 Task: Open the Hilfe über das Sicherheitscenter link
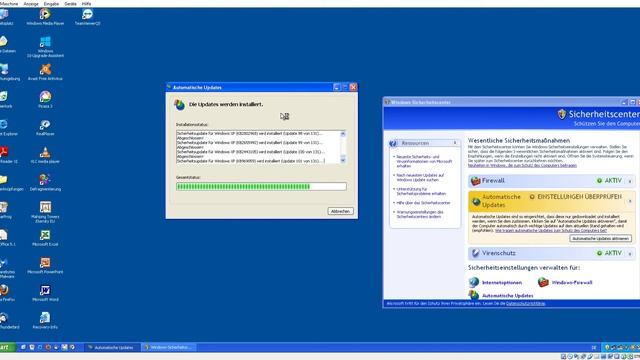coord(423,203)
